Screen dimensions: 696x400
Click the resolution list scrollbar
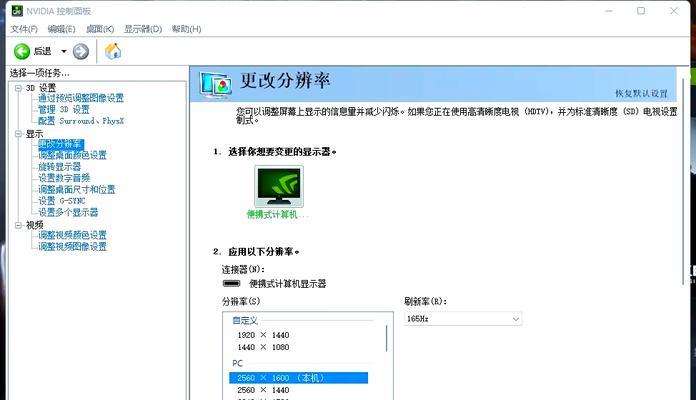[387, 338]
